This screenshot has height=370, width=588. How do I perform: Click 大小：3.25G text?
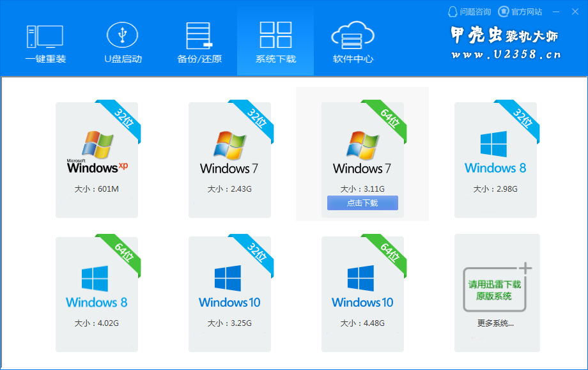tap(229, 323)
